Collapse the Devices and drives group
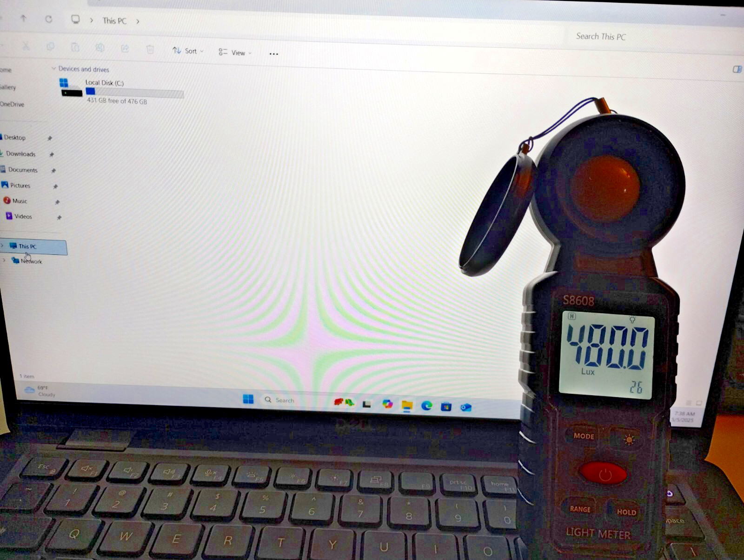This screenshot has width=744, height=560. pos(53,68)
